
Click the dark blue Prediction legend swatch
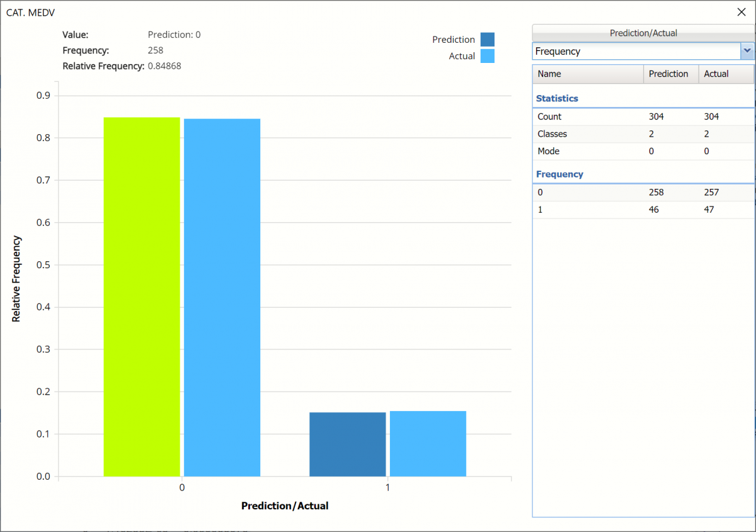487,40
